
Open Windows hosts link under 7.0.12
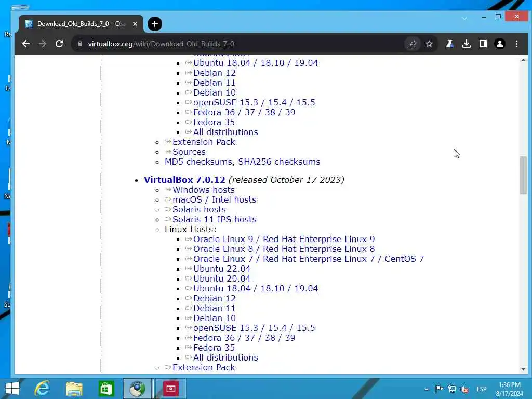tap(204, 190)
